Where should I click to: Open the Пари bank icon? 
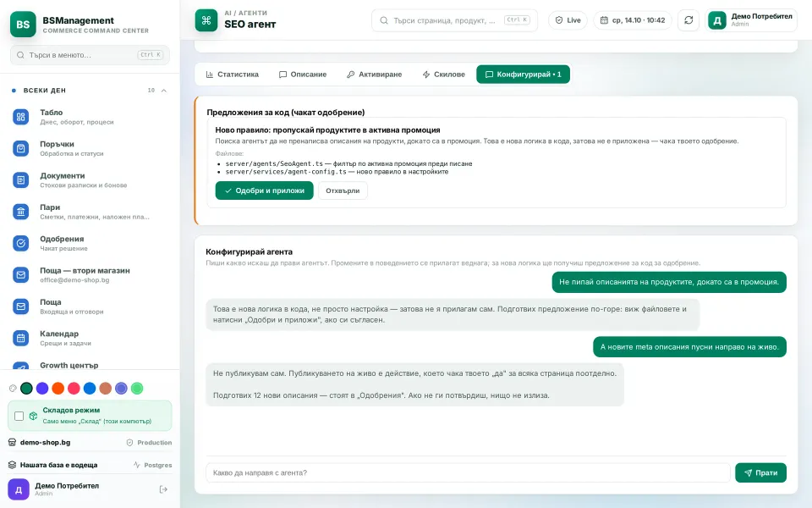(x=20, y=212)
